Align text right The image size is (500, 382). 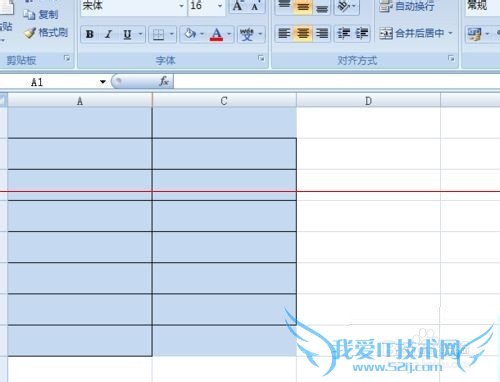322,34
